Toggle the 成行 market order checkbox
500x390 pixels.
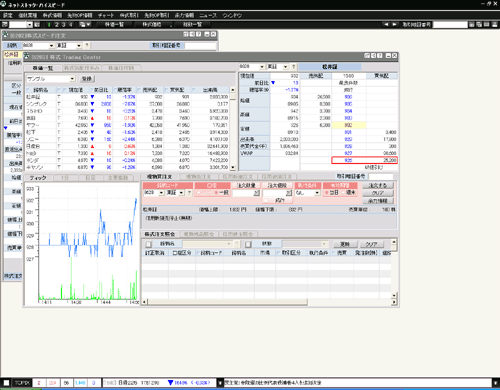(266, 200)
